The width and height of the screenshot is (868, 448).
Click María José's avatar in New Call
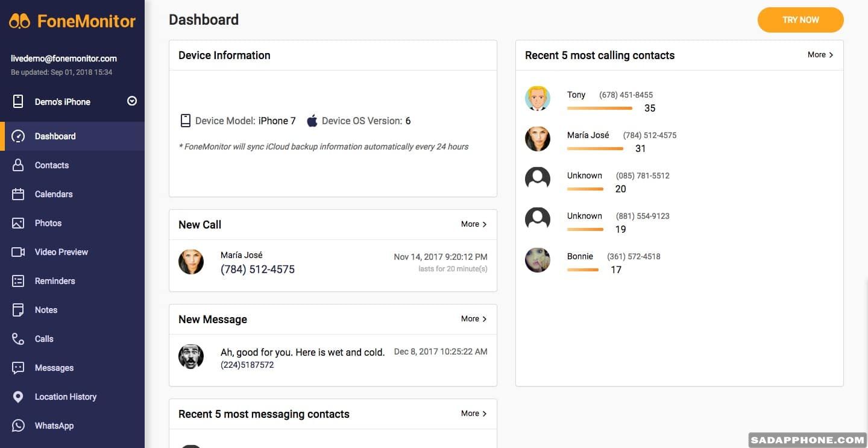coord(191,262)
